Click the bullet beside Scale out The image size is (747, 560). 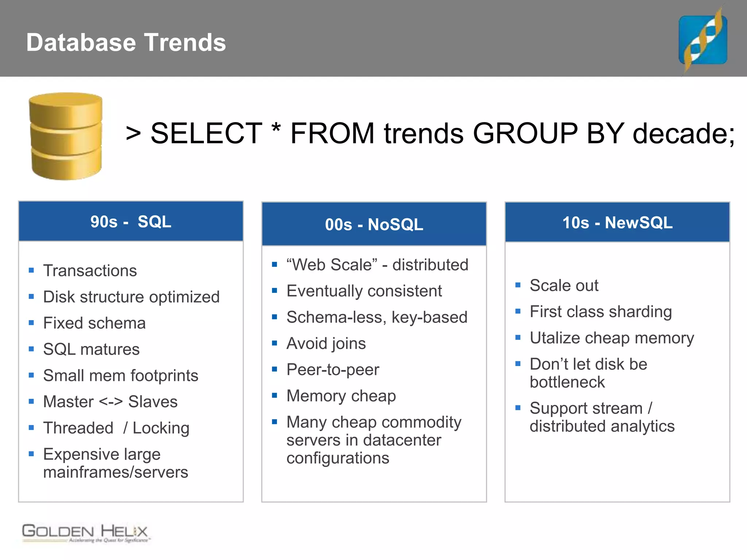pyautogui.click(x=518, y=285)
